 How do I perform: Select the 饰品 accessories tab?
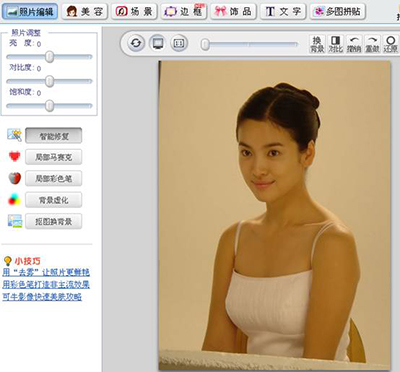(x=233, y=12)
